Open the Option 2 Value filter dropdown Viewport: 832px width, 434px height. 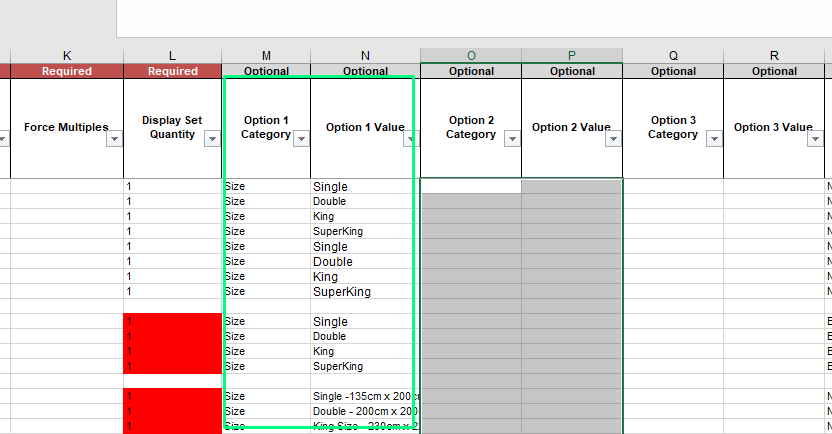(x=613, y=139)
